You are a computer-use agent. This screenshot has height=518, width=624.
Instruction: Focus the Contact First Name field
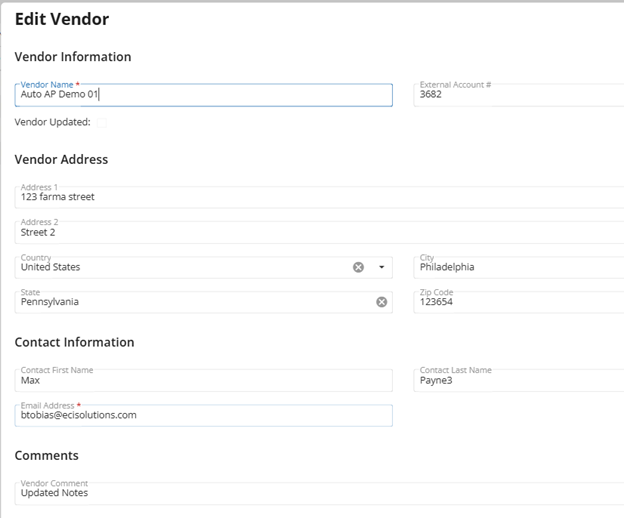click(204, 381)
